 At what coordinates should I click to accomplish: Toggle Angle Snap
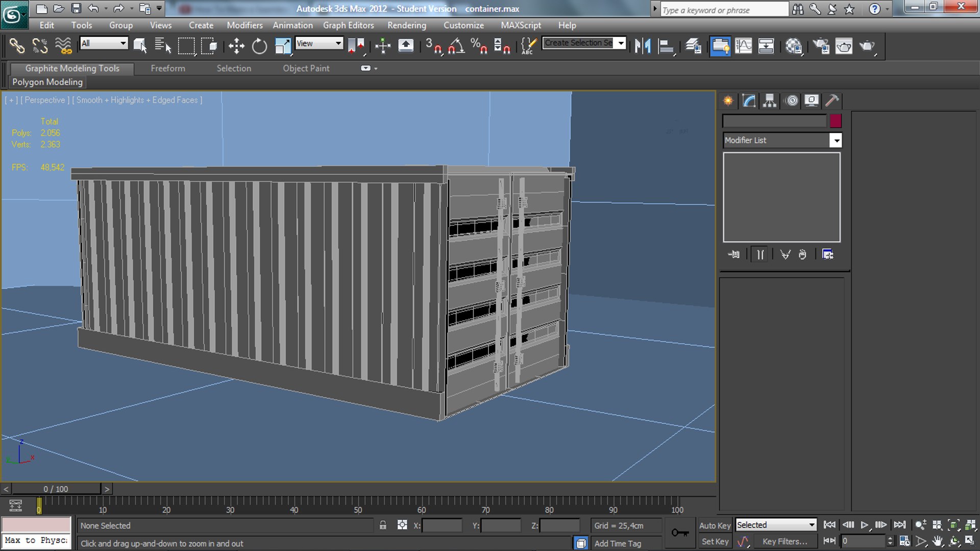[x=456, y=46]
